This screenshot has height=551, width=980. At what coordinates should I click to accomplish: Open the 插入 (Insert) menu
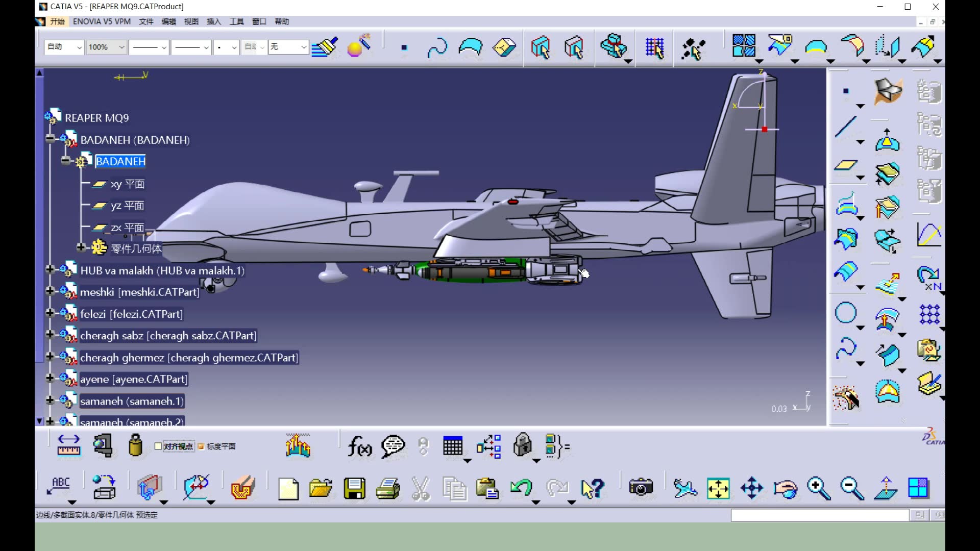pyautogui.click(x=214, y=21)
